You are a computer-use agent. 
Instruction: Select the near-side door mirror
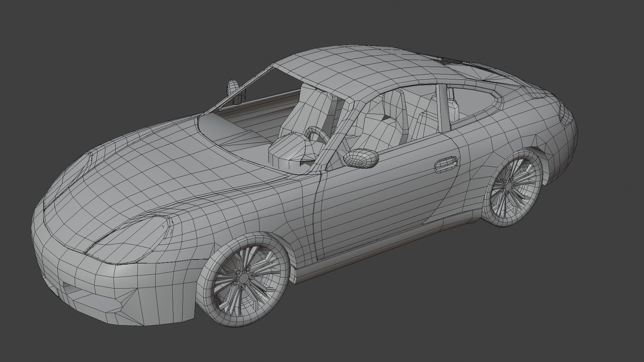(x=361, y=159)
